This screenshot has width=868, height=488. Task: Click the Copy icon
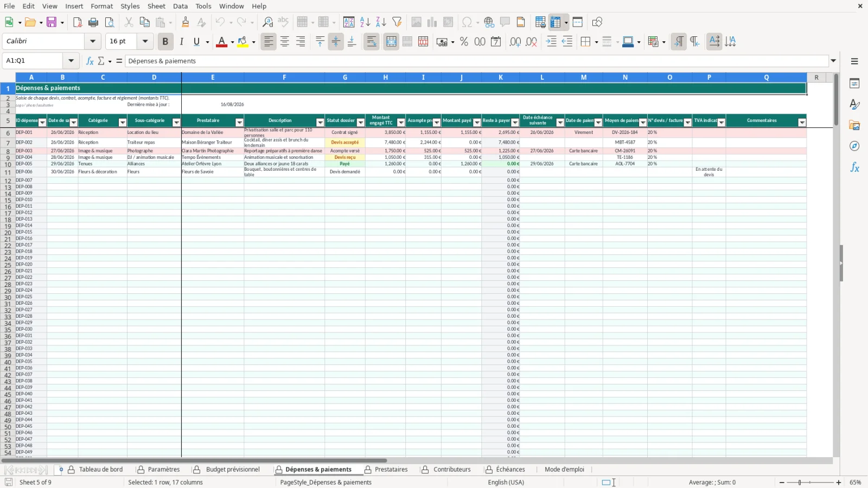(144, 22)
